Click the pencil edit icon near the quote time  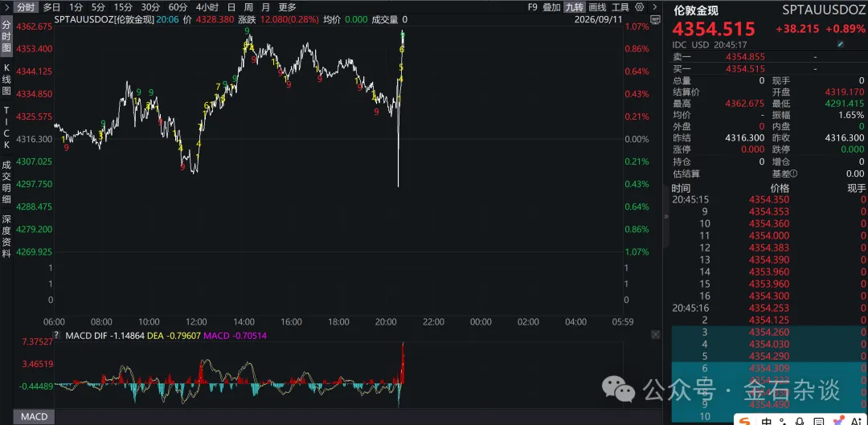(x=841, y=44)
